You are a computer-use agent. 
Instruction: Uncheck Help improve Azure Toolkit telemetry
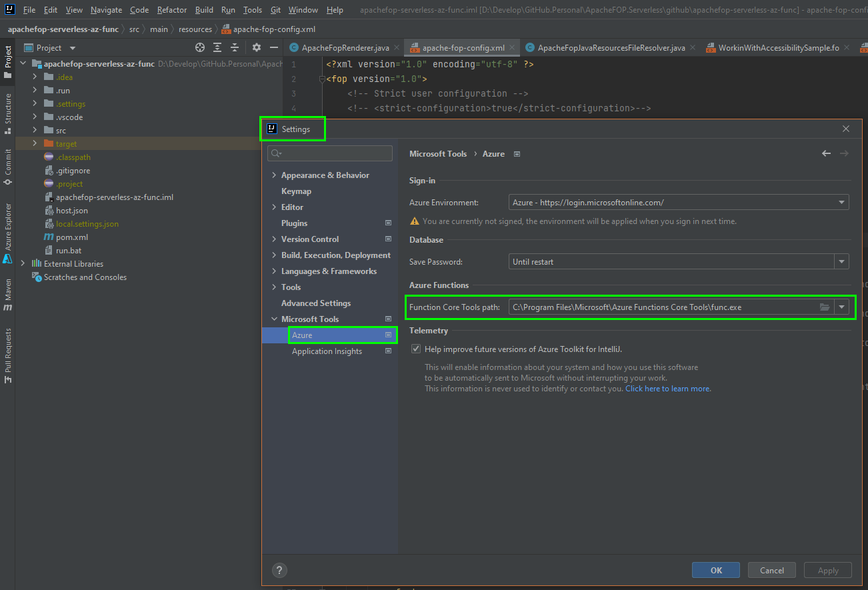coord(416,349)
